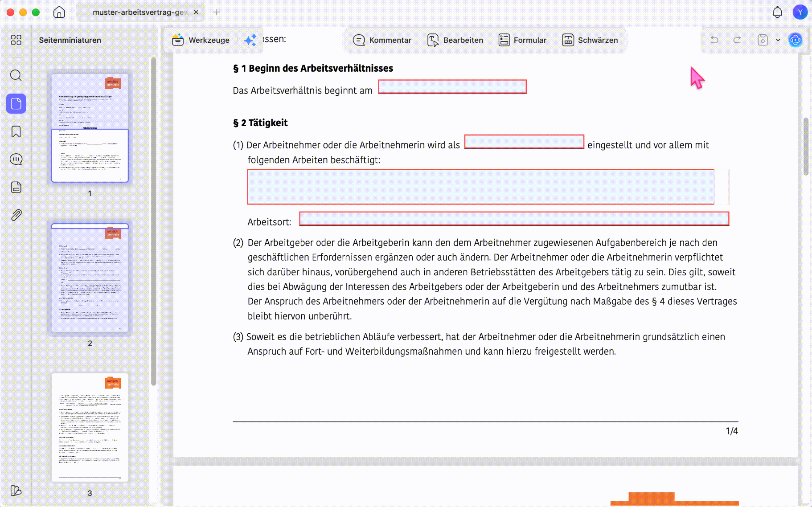Open the search magnifier in sidebar
Screen dimensions: 812x507
(16, 75)
